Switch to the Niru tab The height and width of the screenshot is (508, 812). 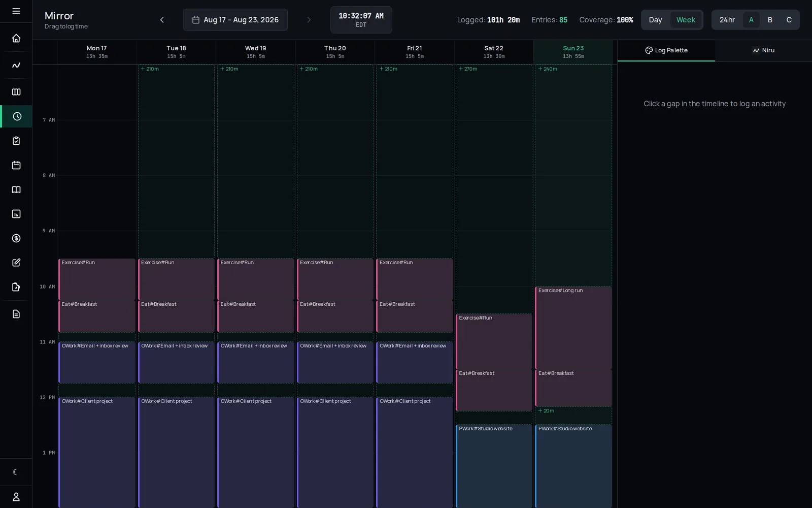point(763,50)
